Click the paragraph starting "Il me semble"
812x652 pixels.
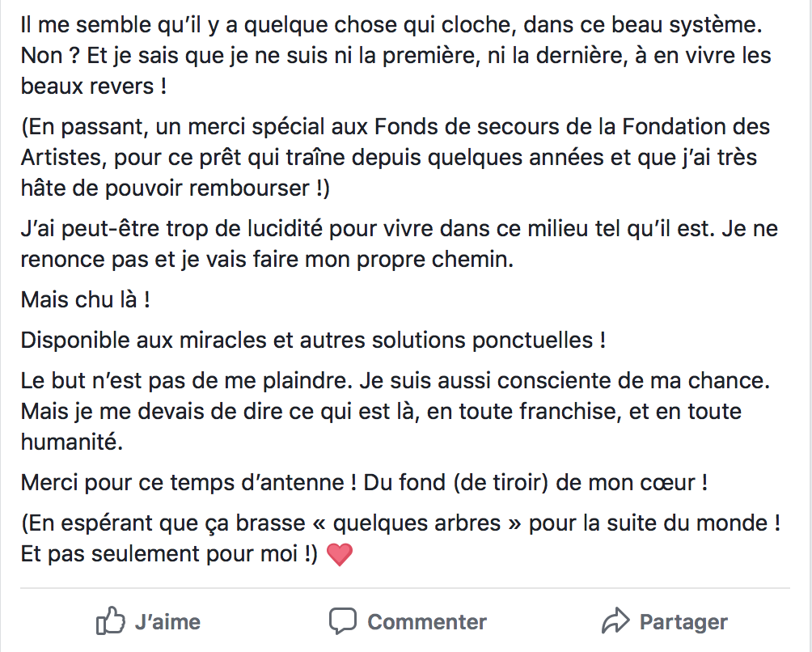point(396,56)
